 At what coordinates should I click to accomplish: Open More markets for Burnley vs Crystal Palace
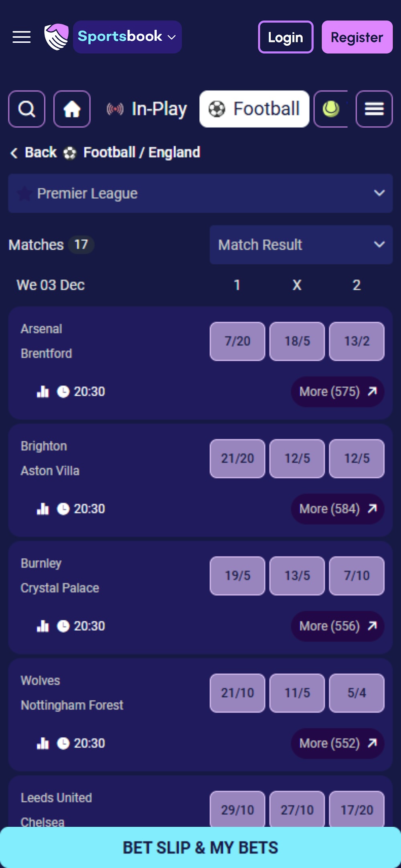pos(337,626)
